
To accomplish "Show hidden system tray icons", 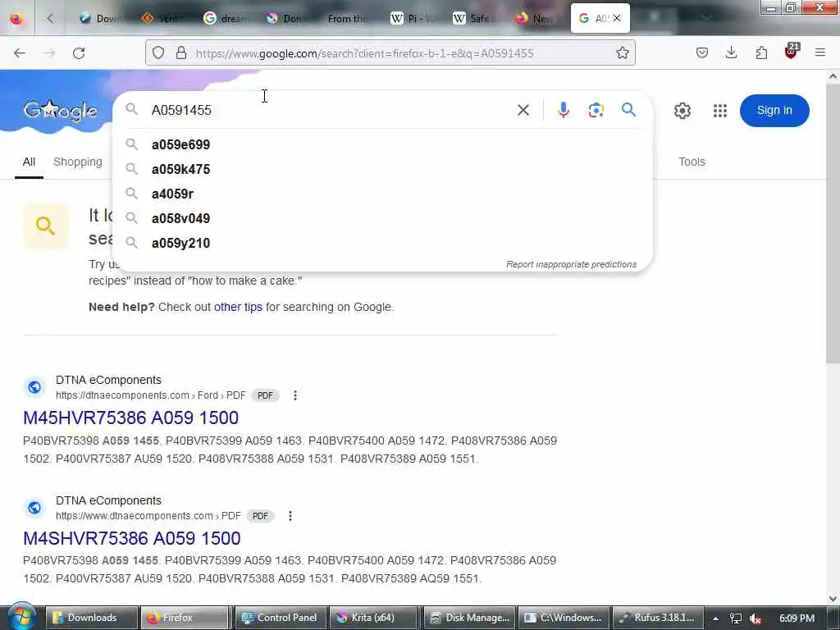I will pyautogui.click(x=715, y=619).
